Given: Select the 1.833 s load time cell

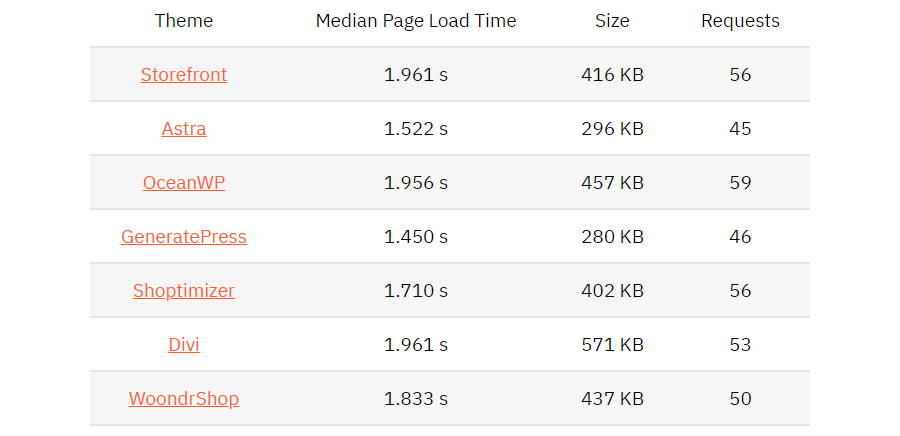Looking at the screenshot, I should click(416, 399).
